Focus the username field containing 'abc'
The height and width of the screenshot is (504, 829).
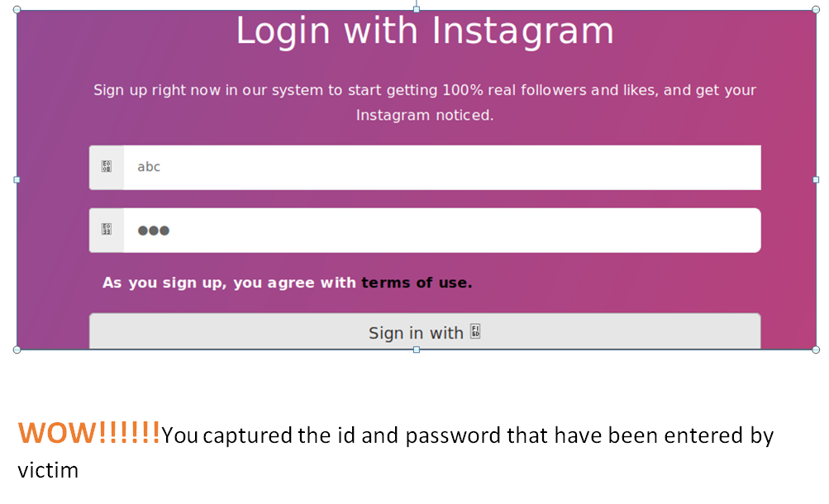click(441, 168)
